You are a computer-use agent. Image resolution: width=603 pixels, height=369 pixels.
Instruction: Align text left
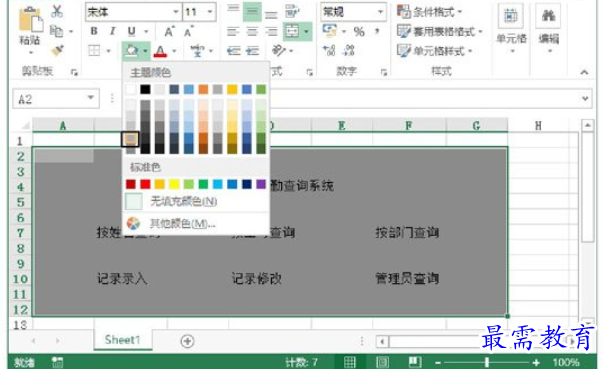pyautogui.click(x=233, y=32)
